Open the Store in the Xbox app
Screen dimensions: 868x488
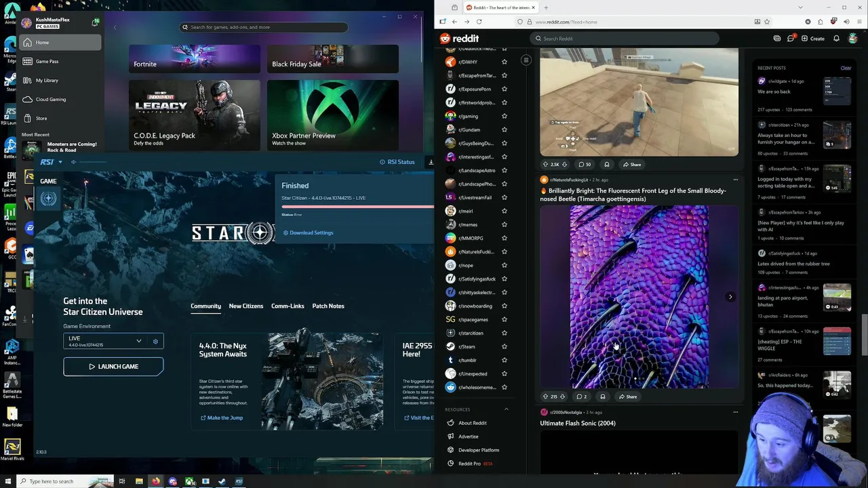pyautogui.click(x=60, y=119)
